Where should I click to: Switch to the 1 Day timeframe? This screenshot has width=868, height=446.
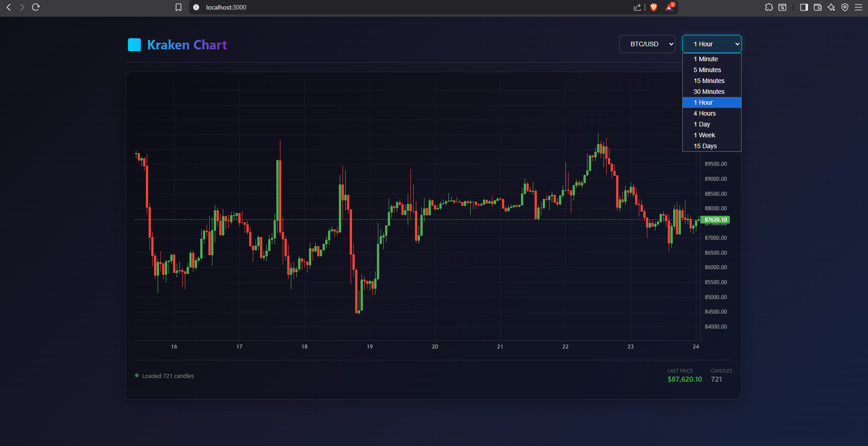click(712, 124)
